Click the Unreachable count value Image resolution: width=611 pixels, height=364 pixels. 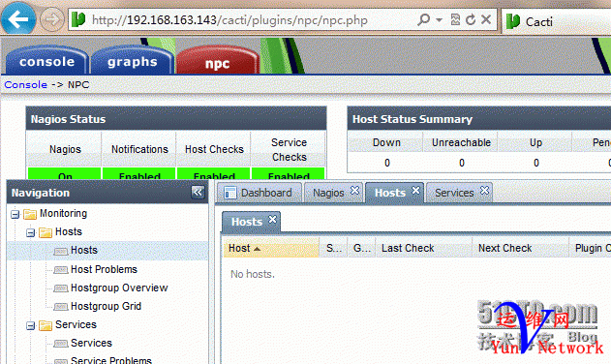click(462, 163)
